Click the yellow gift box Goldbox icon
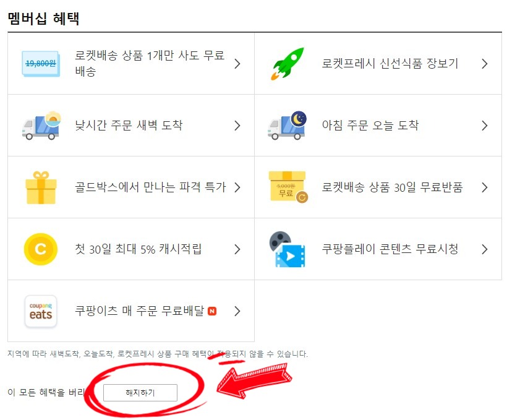Screen dimensions: 507x420 41,187
